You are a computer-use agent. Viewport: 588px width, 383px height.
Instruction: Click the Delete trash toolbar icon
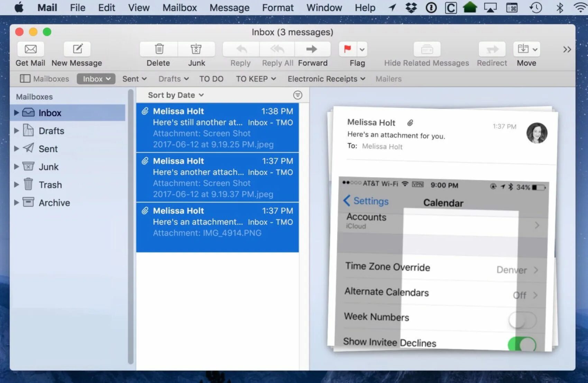pyautogui.click(x=159, y=49)
